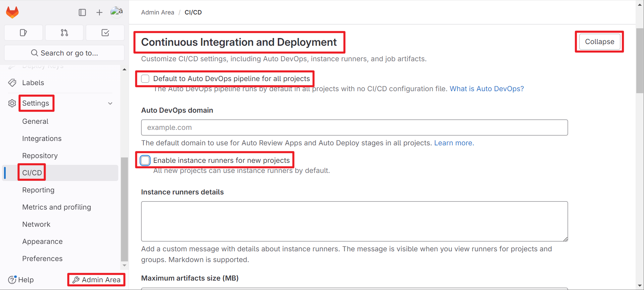
Task: Click the Admin Area wrench icon
Action: pos(76,280)
